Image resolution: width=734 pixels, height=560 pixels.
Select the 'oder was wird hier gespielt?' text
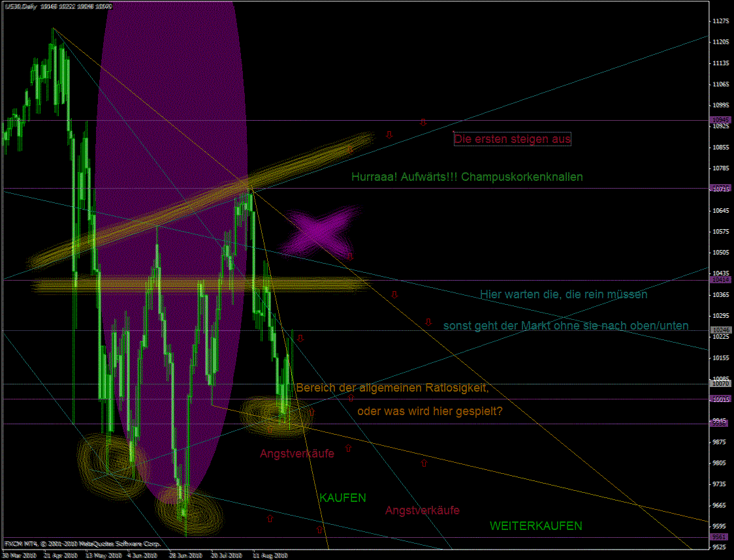click(x=430, y=411)
